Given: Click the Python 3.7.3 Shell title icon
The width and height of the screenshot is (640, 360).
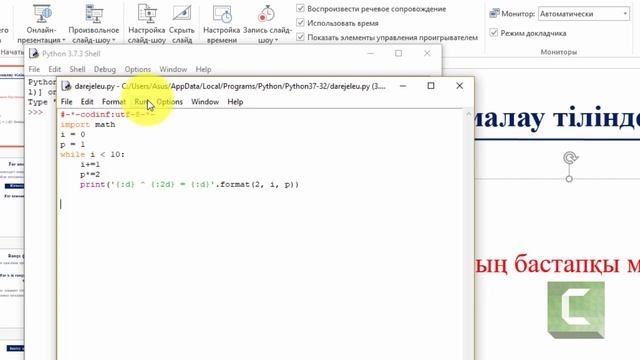Looking at the screenshot, I should (34, 53).
